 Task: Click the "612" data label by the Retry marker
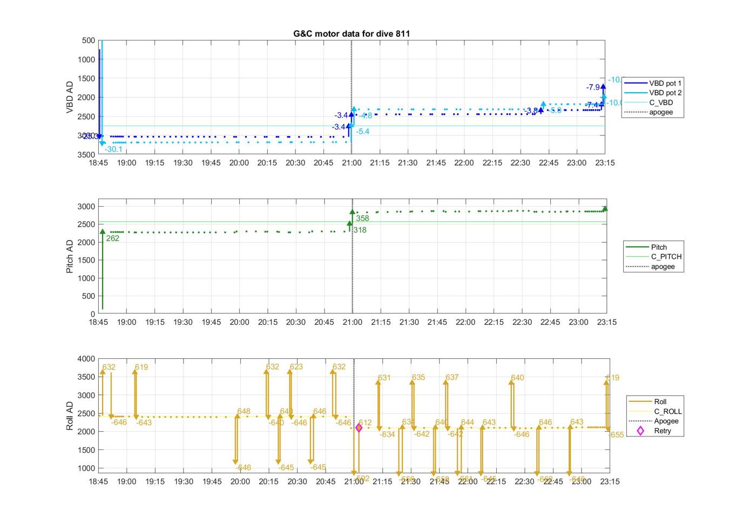(x=365, y=423)
